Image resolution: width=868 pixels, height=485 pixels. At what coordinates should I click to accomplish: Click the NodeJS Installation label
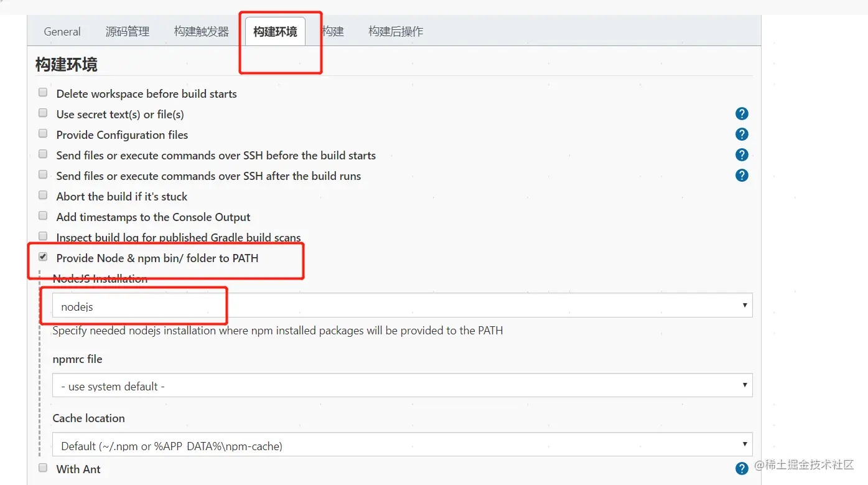100,279
